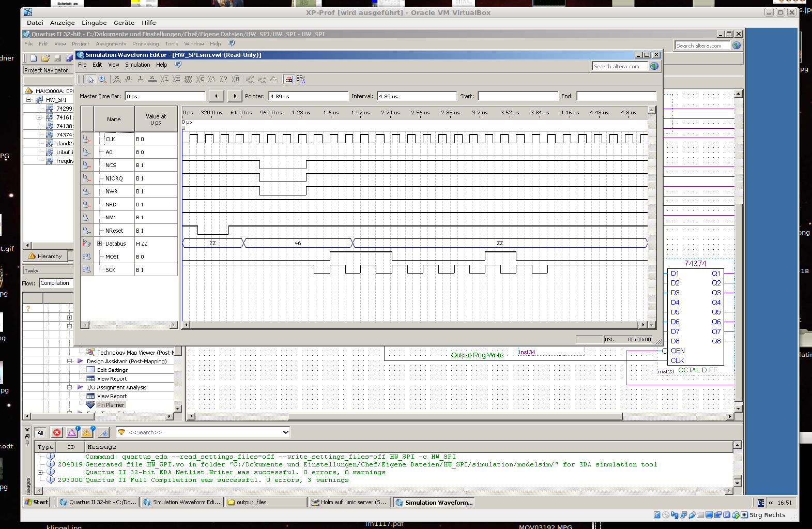
Task: Click the Invert (INV) waveform icon
Action: tap(188, 79)
